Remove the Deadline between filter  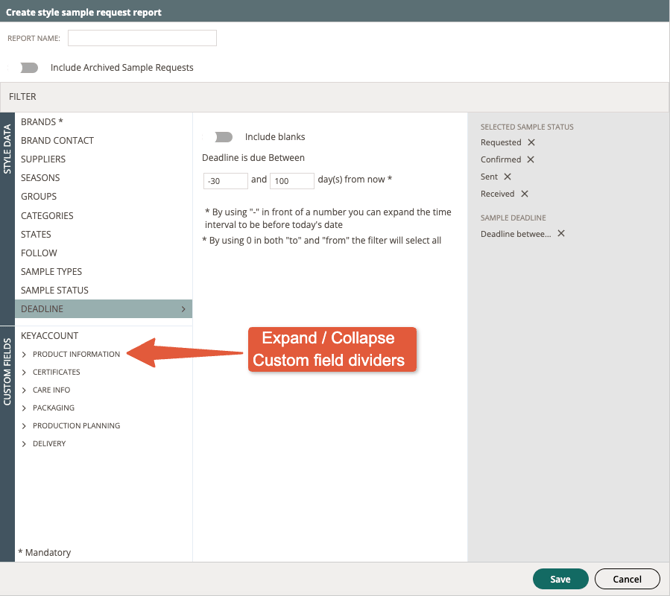click(561, 234)
